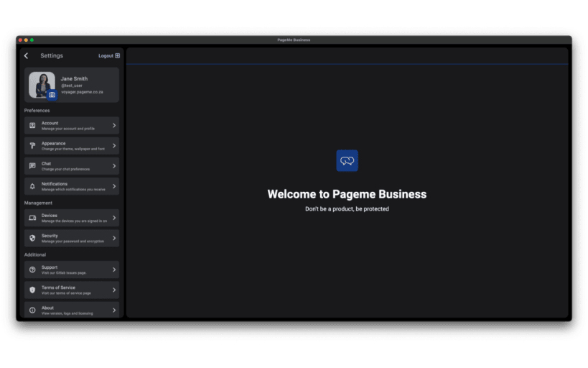Viewport: 588px width, 368px height.
Task: Click the Appearance paint roller icon
Action: click(32, 146)
